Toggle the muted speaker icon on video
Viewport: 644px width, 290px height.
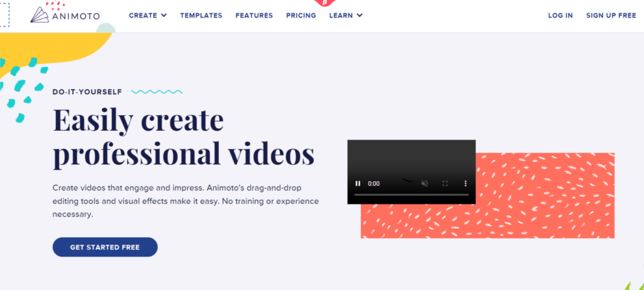[x=425, y=184]
